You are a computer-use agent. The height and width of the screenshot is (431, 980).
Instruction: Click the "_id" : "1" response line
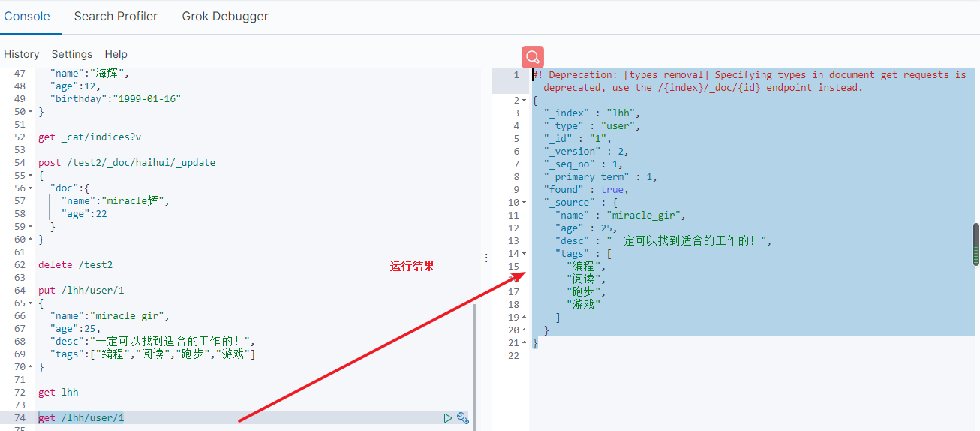[x=578, y=139]
